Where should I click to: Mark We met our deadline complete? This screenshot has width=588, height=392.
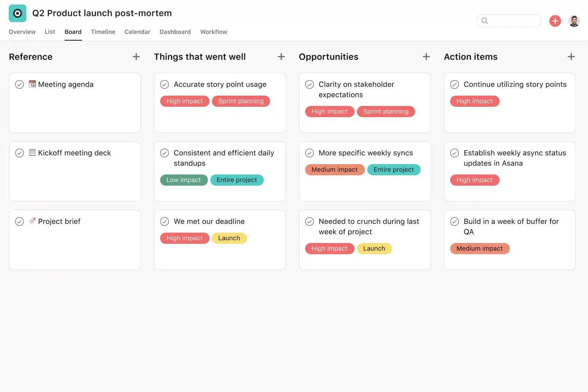click(x=165, y=221)
